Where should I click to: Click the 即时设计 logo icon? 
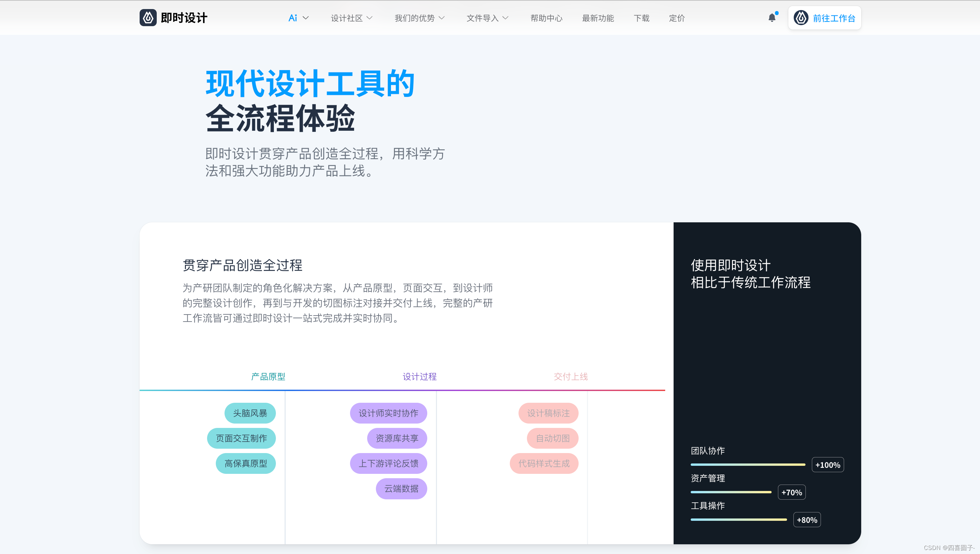point(148,18)
